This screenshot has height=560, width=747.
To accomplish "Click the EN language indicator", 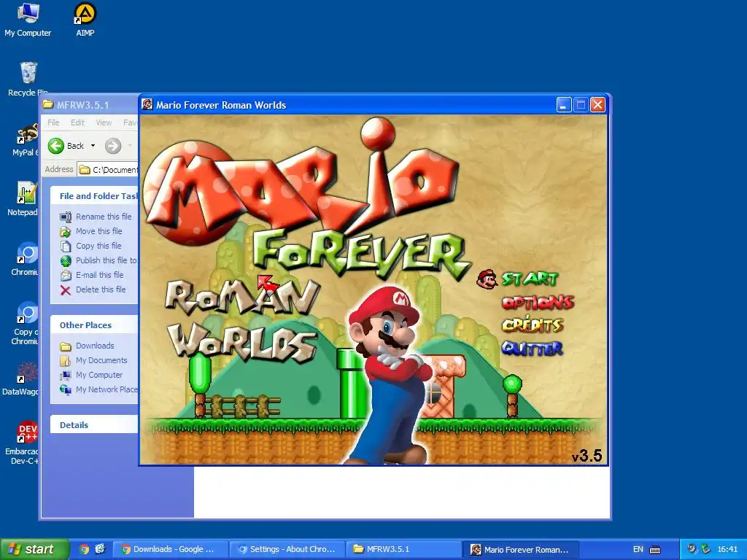I will (x=638, y=550).
